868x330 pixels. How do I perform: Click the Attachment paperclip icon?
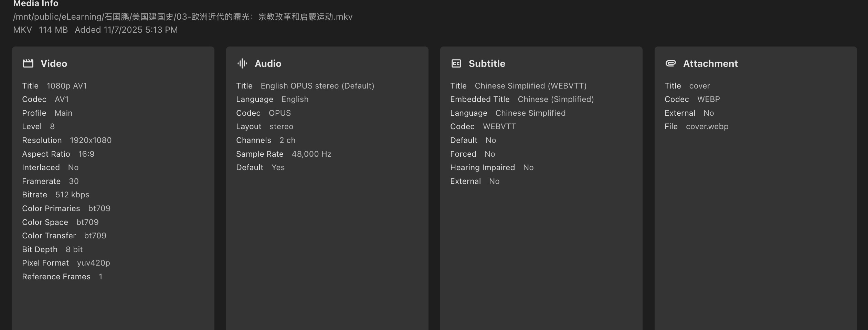[x=670, y=63]
